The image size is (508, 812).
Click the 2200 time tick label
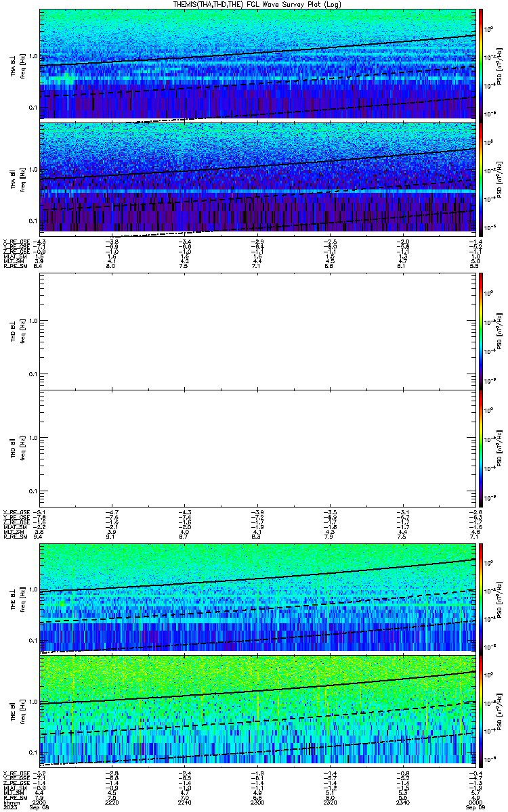click(40, 802)
